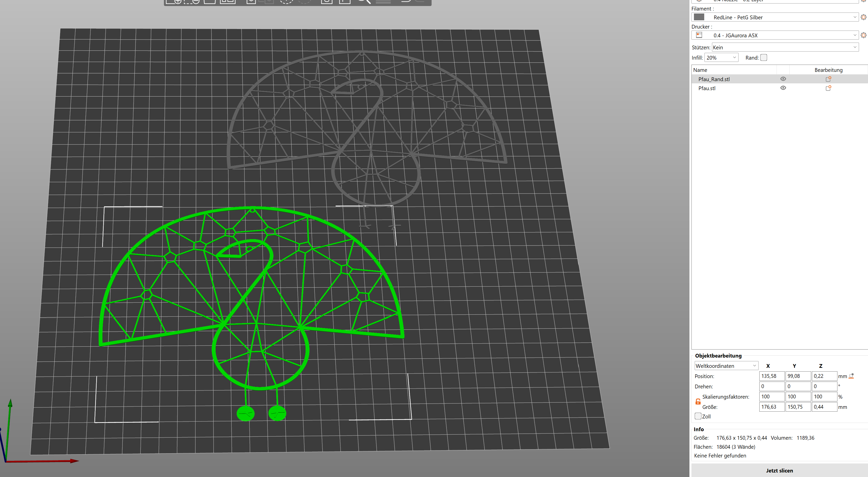Click the edit icon for Pfau.stl
The image size is (868, 477).
(x=828, y=88)
